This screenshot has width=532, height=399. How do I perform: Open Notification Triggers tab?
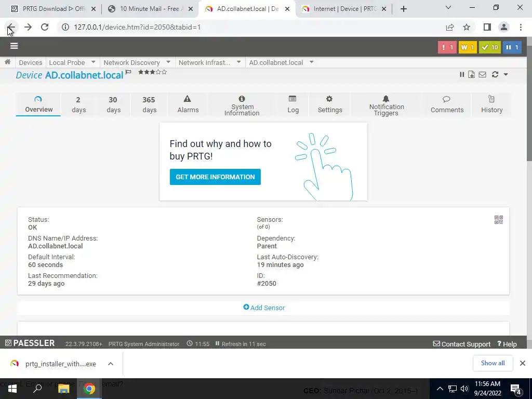pos(386,105)
